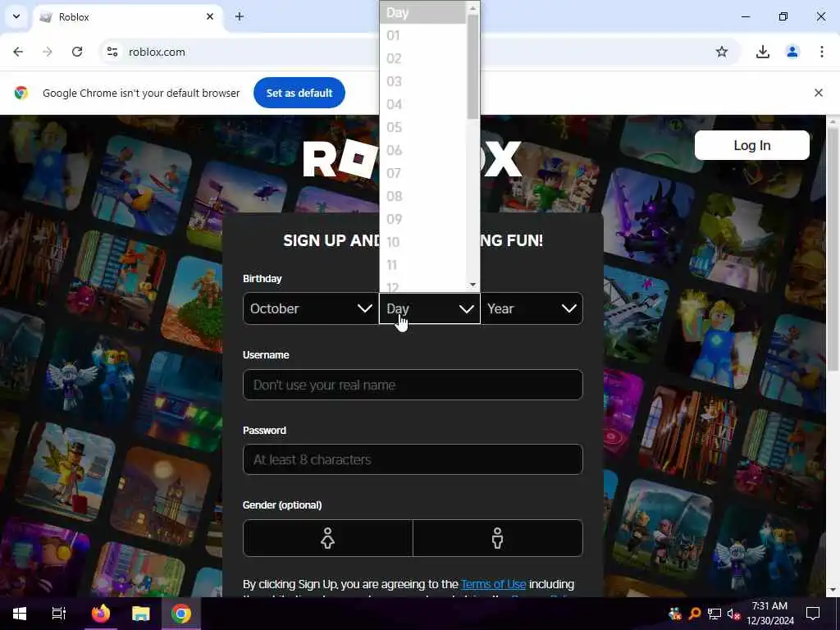The height and width of the screenshot is (630, 840).
Task: Select day 06 in list
Action: tap(422, 151)
